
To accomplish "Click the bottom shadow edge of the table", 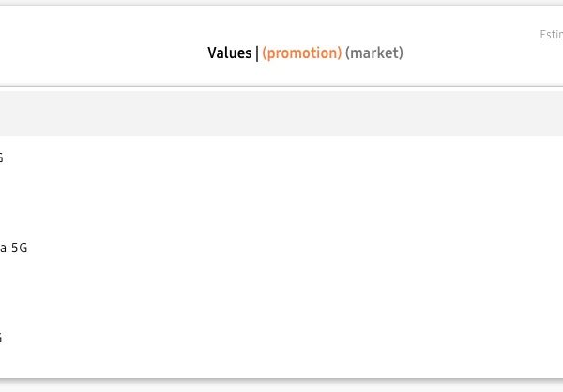I will [x=281, y=380].
